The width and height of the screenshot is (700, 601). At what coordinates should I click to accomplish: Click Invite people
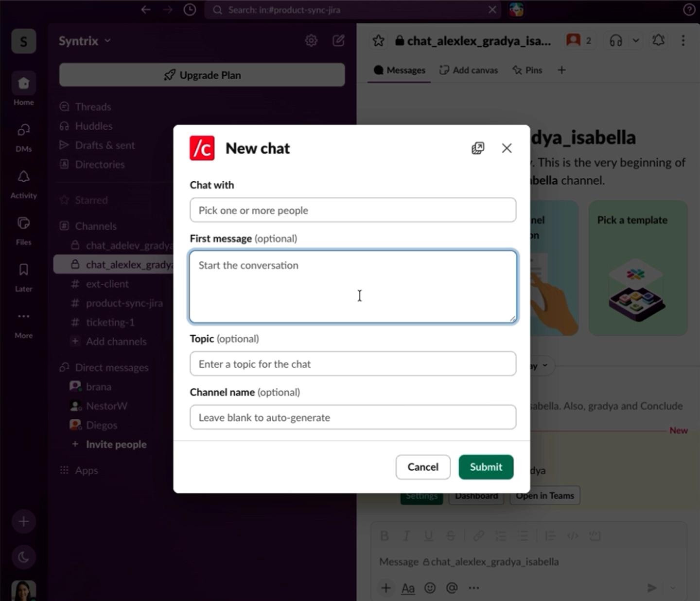[116, 444]
